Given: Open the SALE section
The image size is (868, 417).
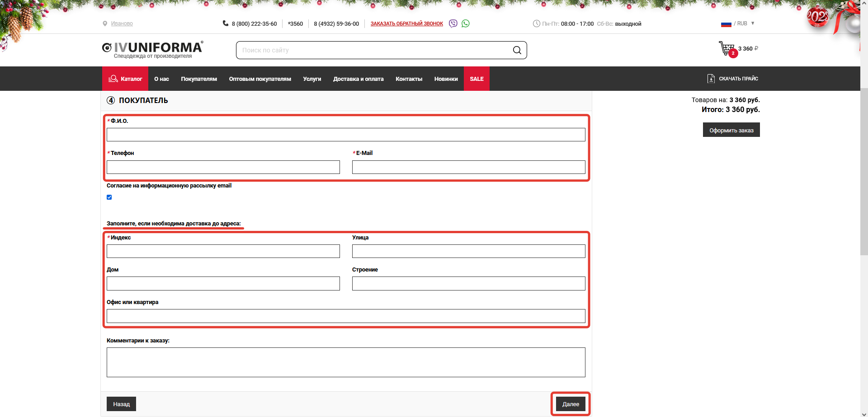Looking at the screenshot, I should [476, 79].
